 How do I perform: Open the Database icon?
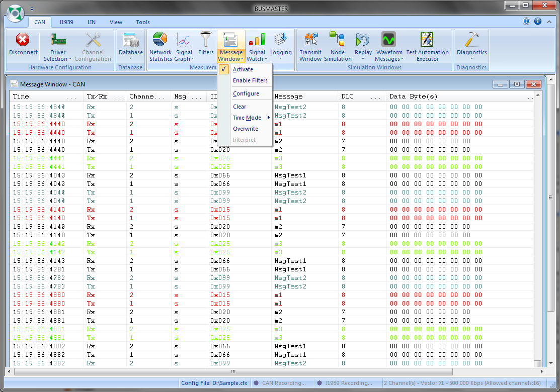tap(131, 40)
